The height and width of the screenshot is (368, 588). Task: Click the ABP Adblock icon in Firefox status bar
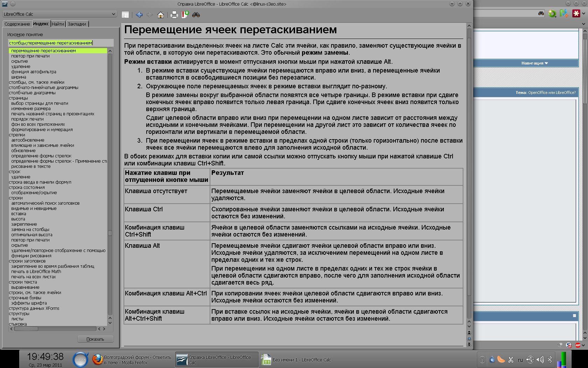577,345
